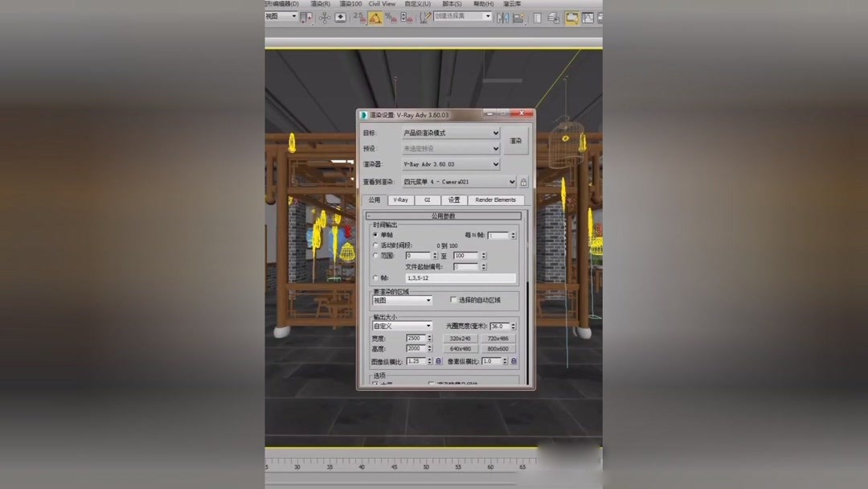Select the Angle Snap toggle icon

(x=373, y=17)
